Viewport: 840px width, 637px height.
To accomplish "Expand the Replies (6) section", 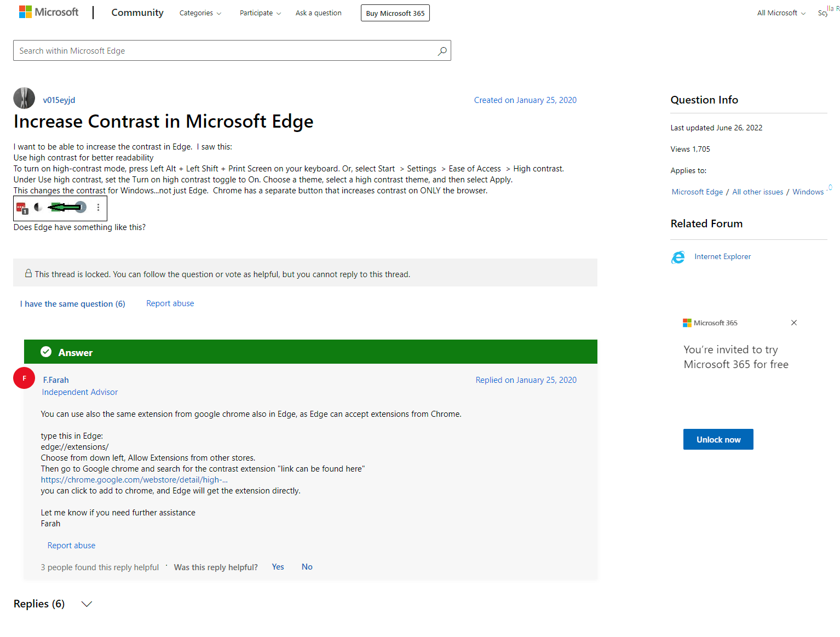I will 87,604.
